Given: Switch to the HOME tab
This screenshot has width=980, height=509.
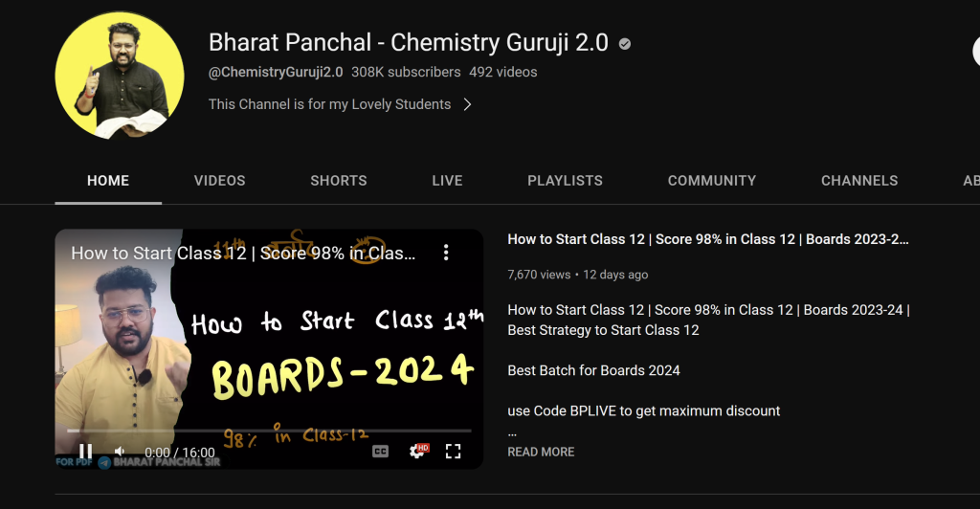Looking at the screenshot, I should [x=108, y=181].
